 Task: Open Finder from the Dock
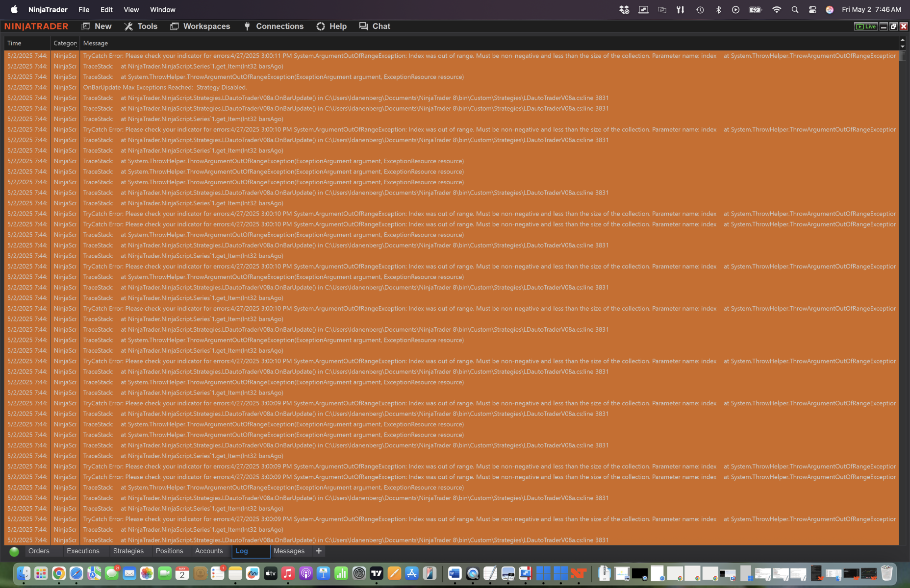click(x=23, y=573)
